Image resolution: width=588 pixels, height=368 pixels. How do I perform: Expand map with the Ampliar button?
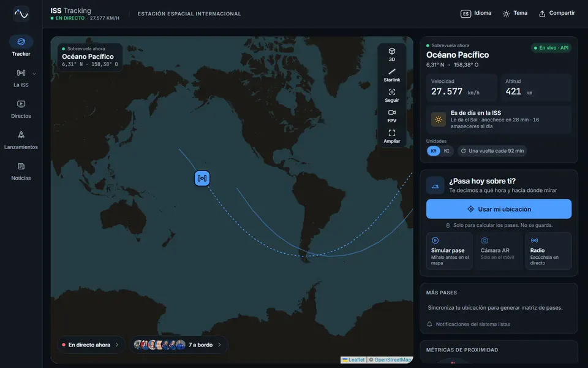click(x=392, y=136)
